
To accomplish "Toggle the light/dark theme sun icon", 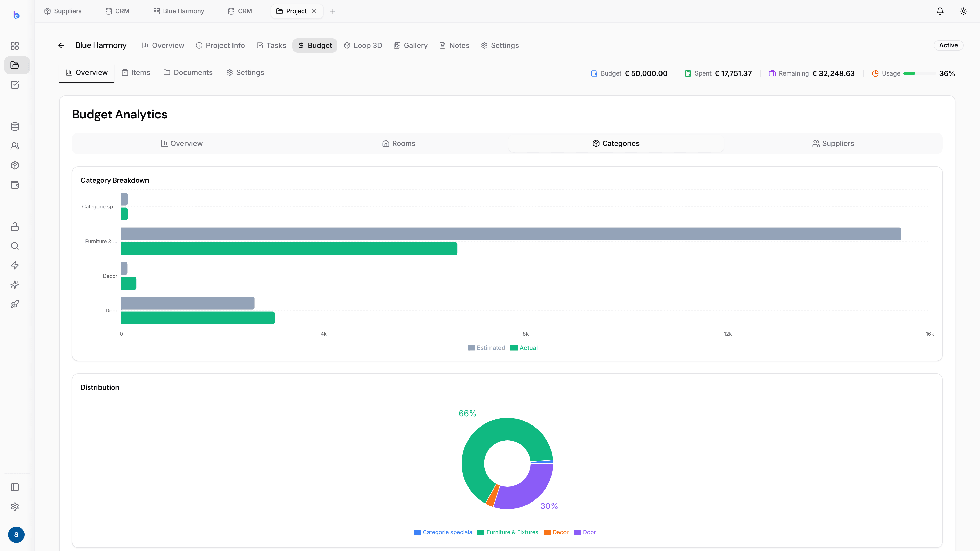I will click(x=964, y=11).
